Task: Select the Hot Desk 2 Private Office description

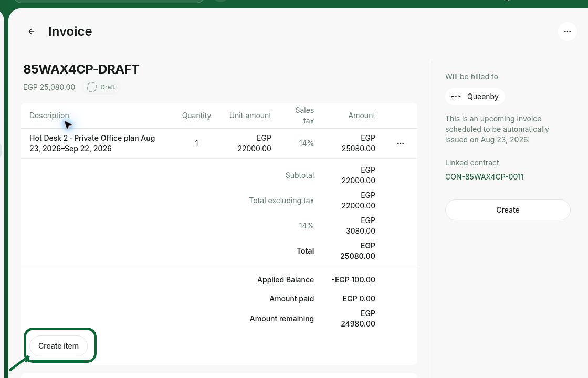Action: point(92,143)
